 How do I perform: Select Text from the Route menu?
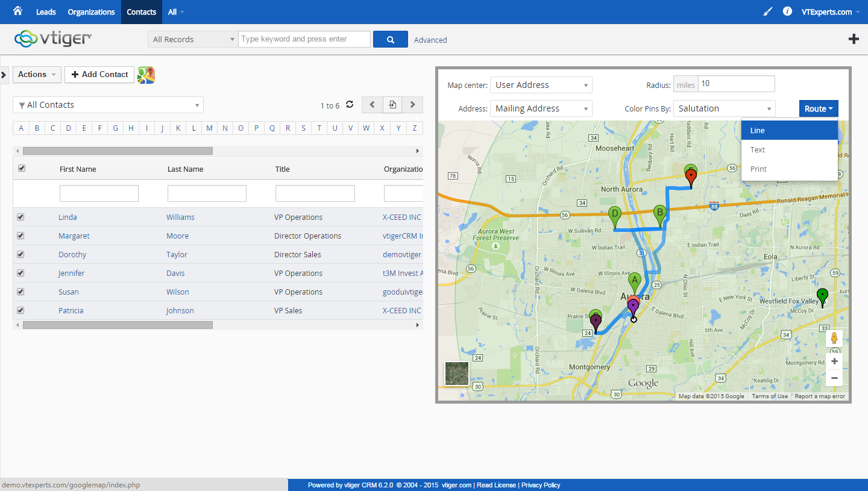790,149
